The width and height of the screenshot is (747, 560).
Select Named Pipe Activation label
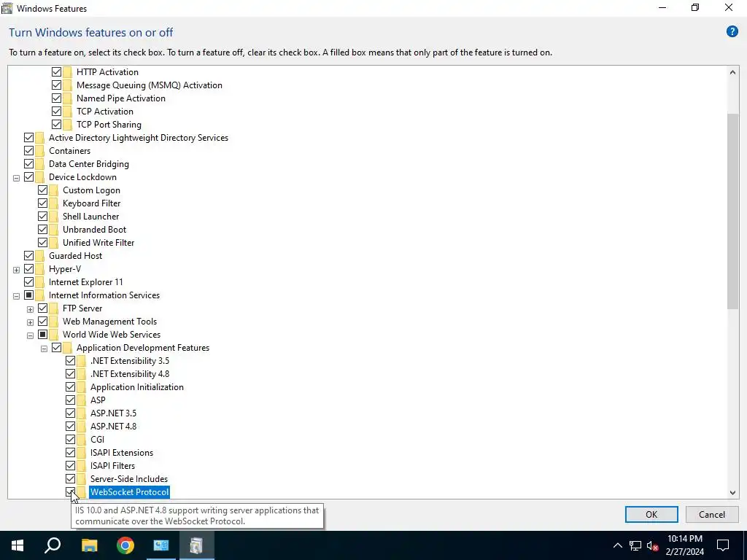121,98
